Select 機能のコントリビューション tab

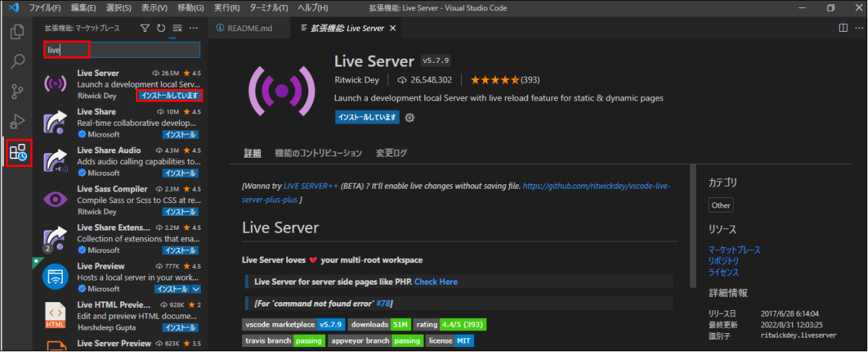click(318, 153)
